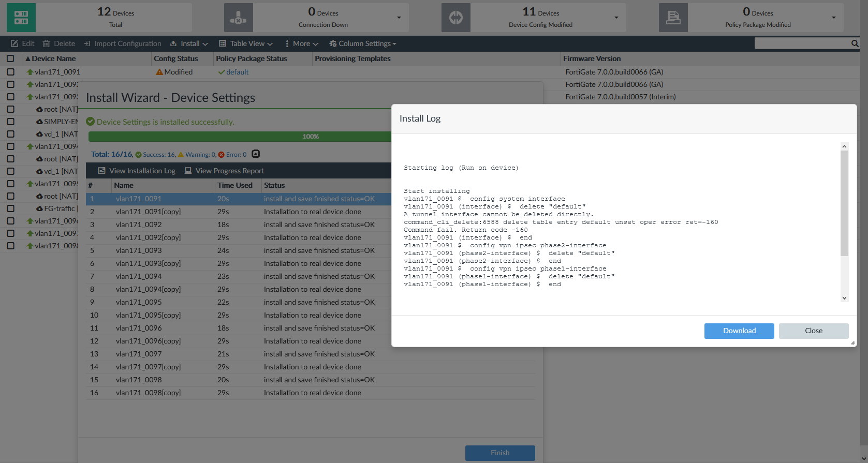Open View Progress Report tab
The height and width of the screenshot is (463, 868).
[x=224, y=171]
